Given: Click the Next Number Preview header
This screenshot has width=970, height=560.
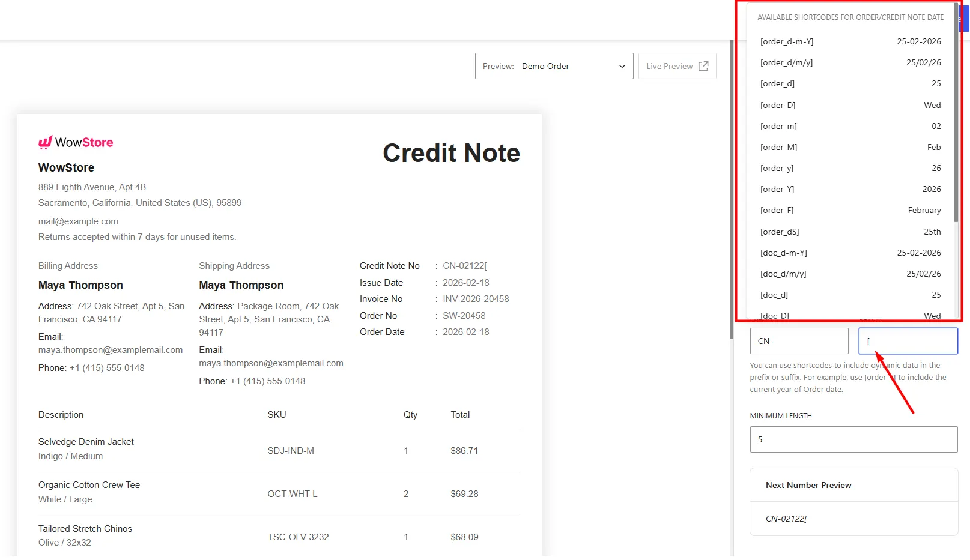Looking at the screenshot, I should pos(808,485).
